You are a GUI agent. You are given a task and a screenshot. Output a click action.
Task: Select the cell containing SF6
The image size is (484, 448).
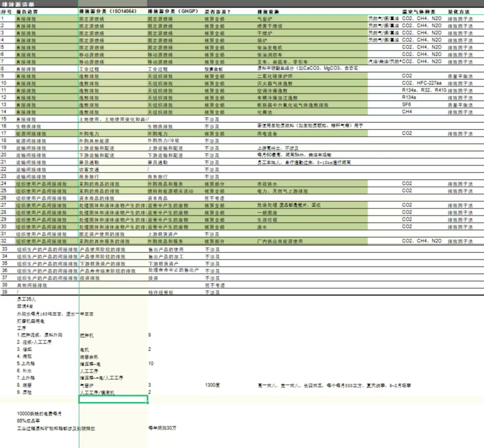coord(407,104)
